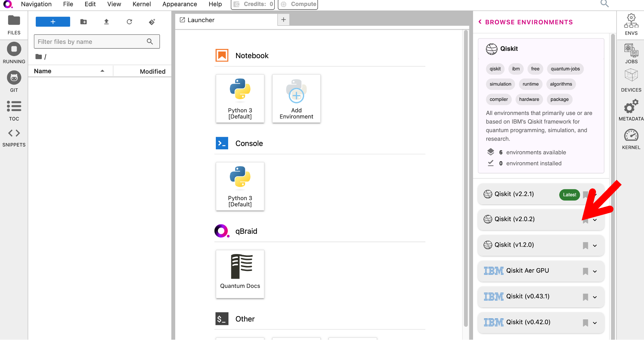Bookmark the Qiskit (v0.43.1) environment
The height and width of the screenshot is (340, 644).
click(585, 297)
